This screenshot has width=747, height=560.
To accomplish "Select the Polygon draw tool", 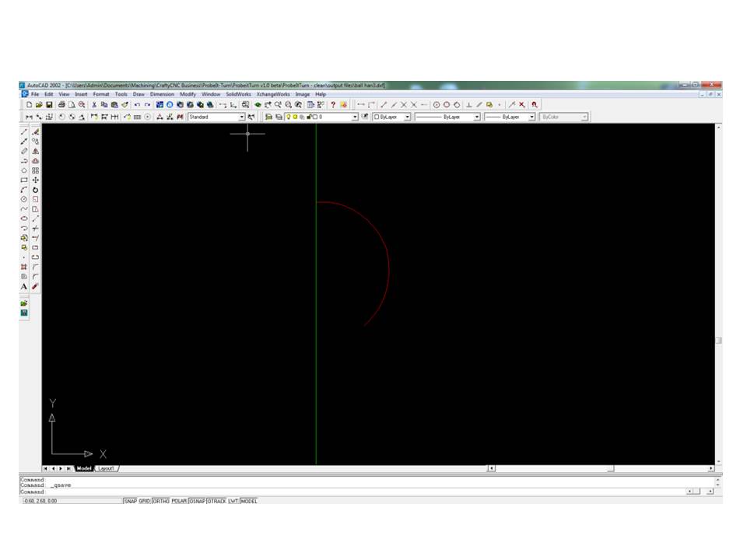I will click(x=24, y=170).
